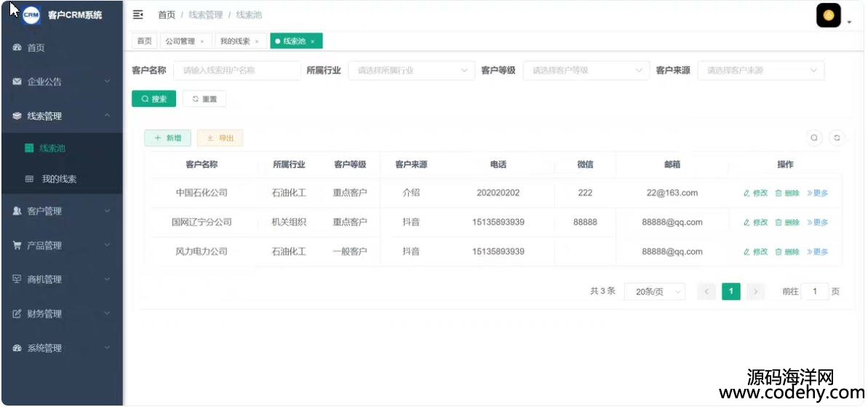The width and height of the screenshot is (868, 407).
Task: Close the 公司管理 tab with its x icon
Action: pos(202,41)
